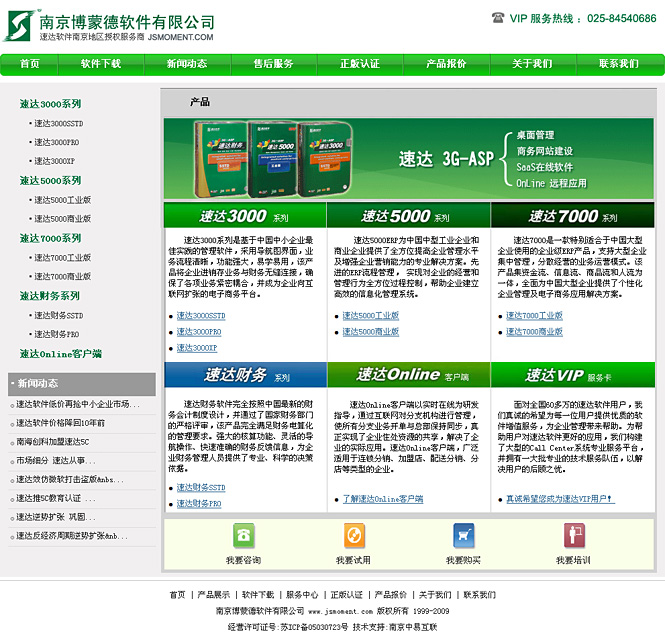The image size is (665, 644).
Task: Open blue link 速达5000商业版 in product column
Action: point(371,332)
